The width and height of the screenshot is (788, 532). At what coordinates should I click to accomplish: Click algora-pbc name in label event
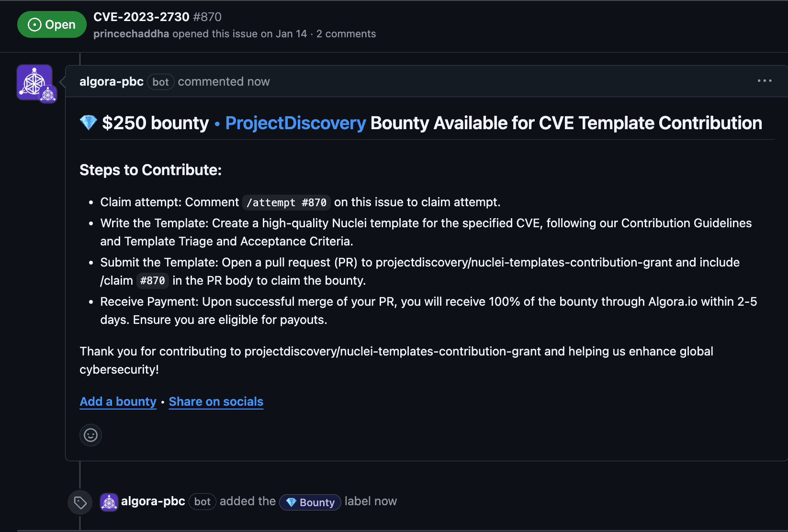[153, 501]
